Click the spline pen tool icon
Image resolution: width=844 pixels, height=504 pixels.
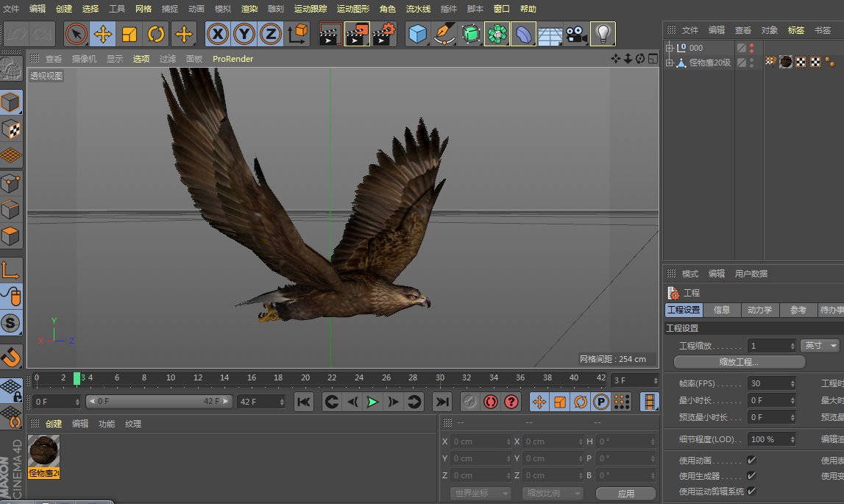pyautogui.click(x=444, y=34)
